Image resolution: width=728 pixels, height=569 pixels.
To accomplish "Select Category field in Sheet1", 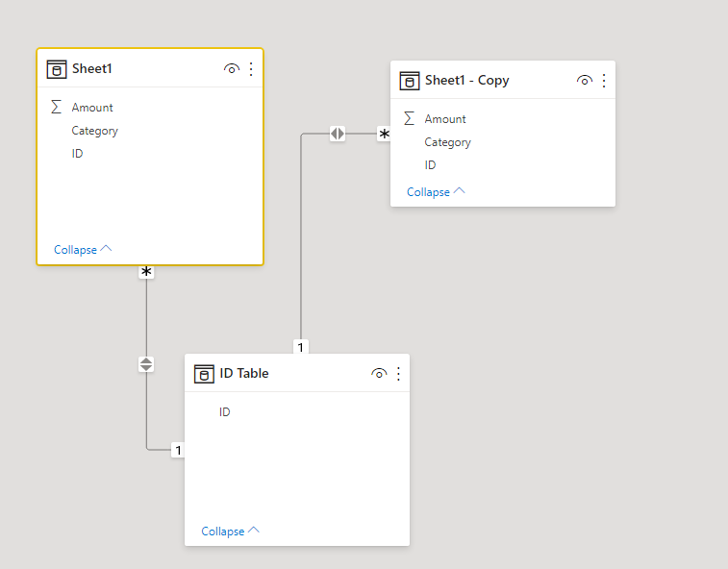I will tap(94, 131).
